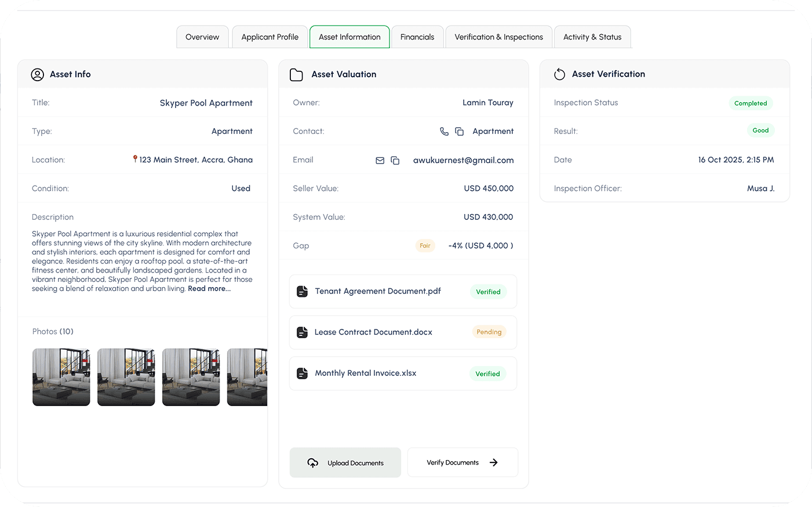The image size is (812, 507).
Task: Click the Tenant Agreement Document.pdf file name
Action: pos(378,291)
